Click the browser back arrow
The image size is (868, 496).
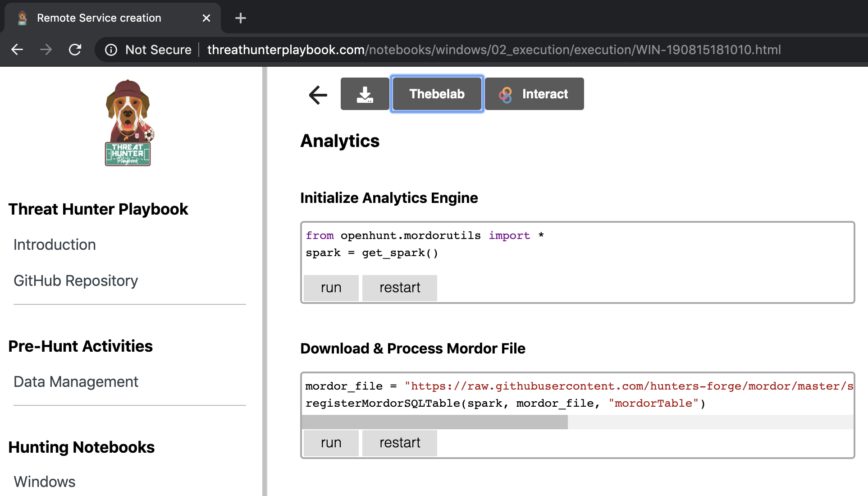coord(17,50)
